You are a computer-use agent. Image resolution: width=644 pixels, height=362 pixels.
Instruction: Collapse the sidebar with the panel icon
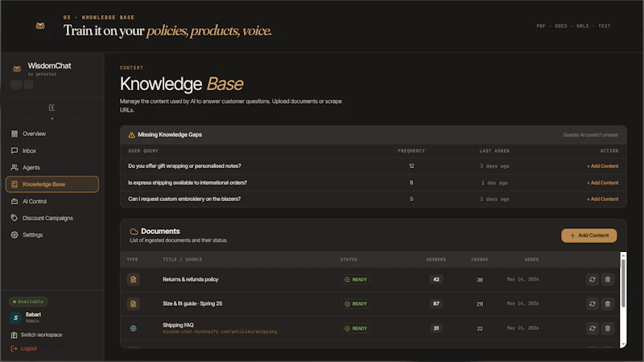pyautogui.click(x=52, y=108)
